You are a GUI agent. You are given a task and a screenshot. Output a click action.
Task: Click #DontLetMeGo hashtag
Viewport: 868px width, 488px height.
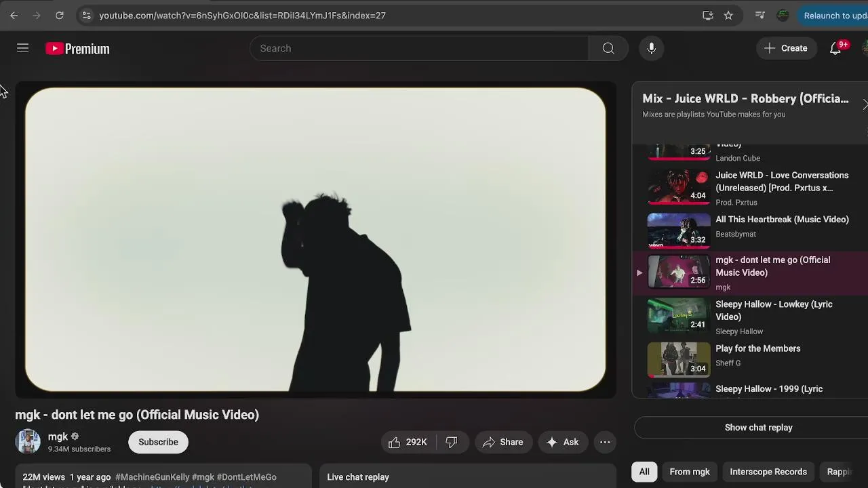246,477
